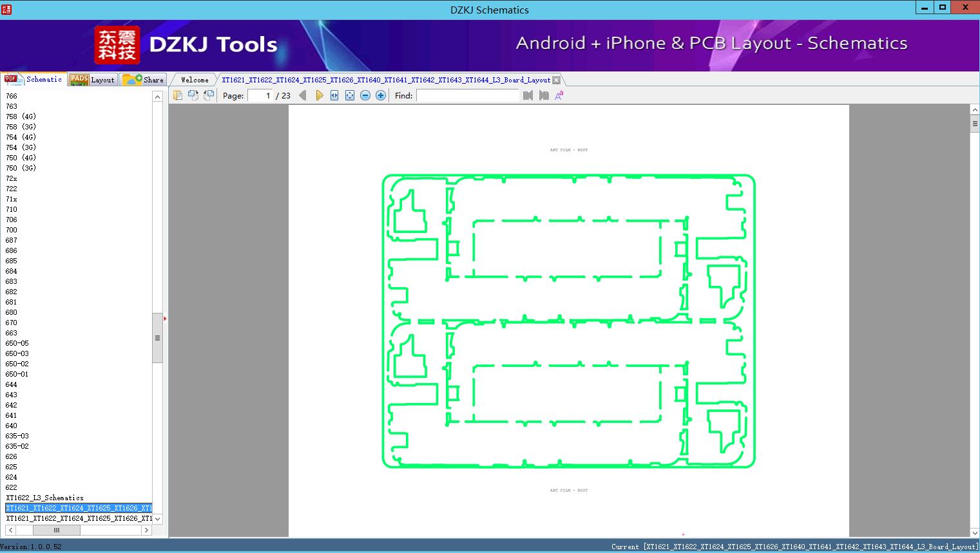980x553 pixels.
Task: Click the list horizontal scrollbar thumb
Action: (x=57, y=530)
